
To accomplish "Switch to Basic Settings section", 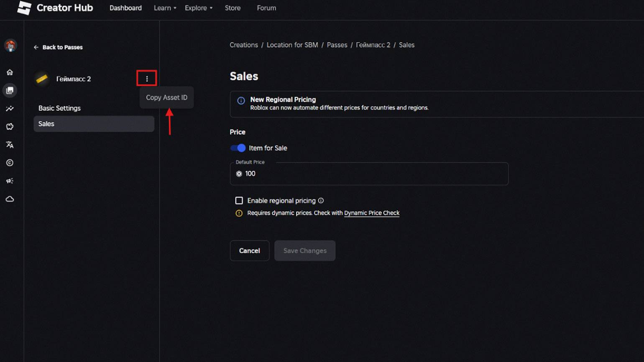I will point(59,108).
